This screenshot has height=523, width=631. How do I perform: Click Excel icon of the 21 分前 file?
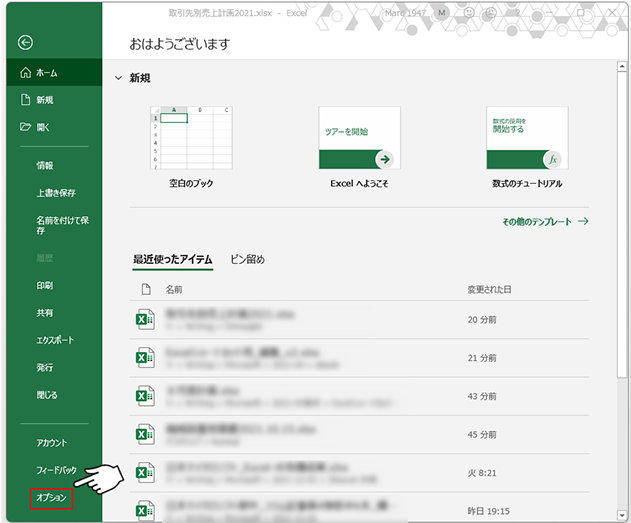tap(145, 358)
